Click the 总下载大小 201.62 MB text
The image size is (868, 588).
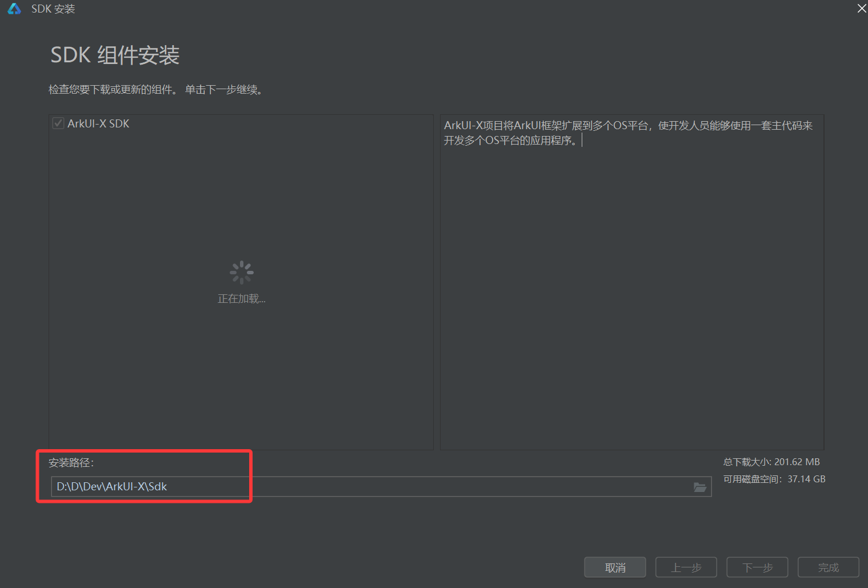pyautogui.click(x=771, y=462)
